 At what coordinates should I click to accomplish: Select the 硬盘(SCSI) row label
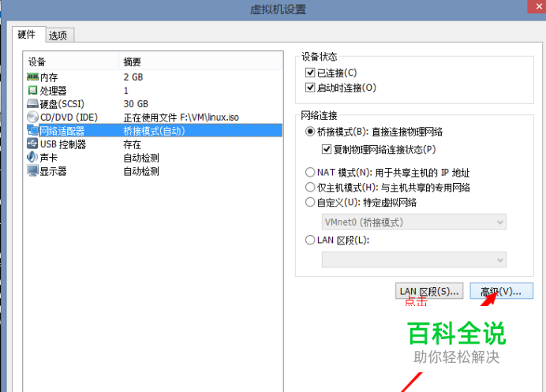[x=62, y=104]
